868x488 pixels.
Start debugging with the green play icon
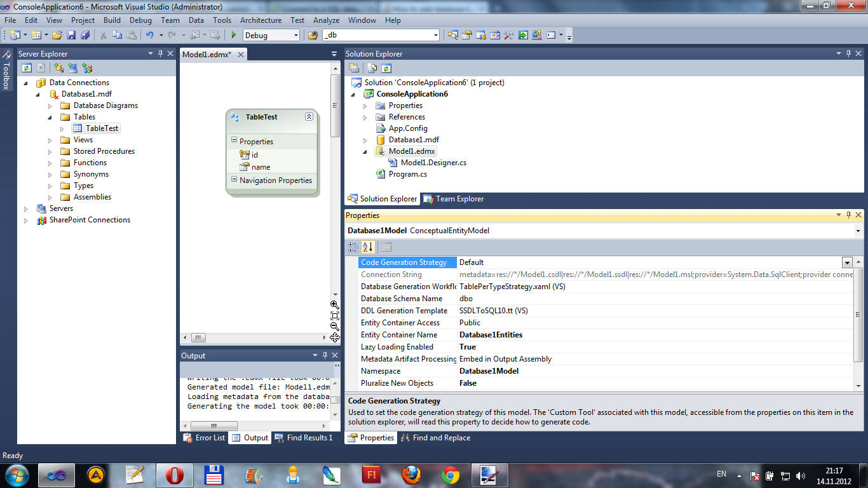234,36
